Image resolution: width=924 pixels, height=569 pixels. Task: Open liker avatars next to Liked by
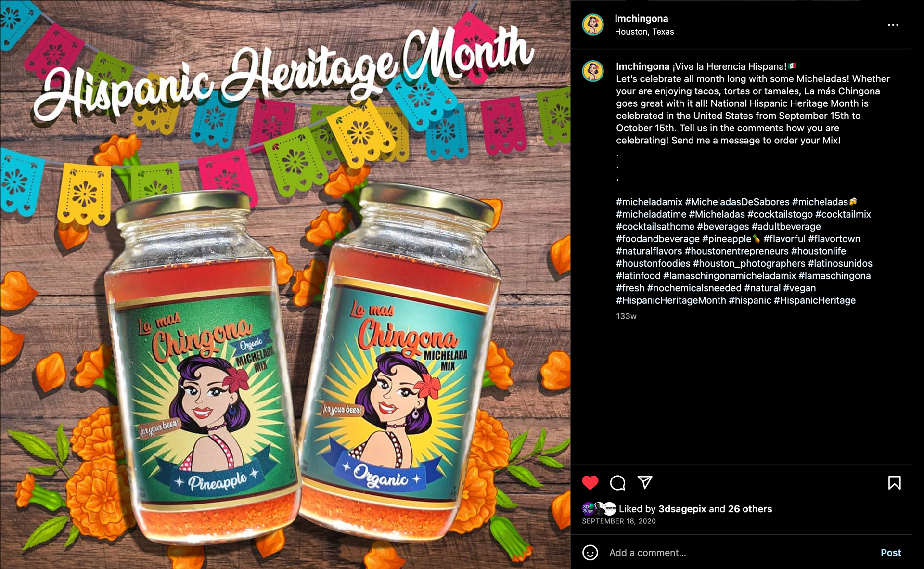tap(599, 509)
